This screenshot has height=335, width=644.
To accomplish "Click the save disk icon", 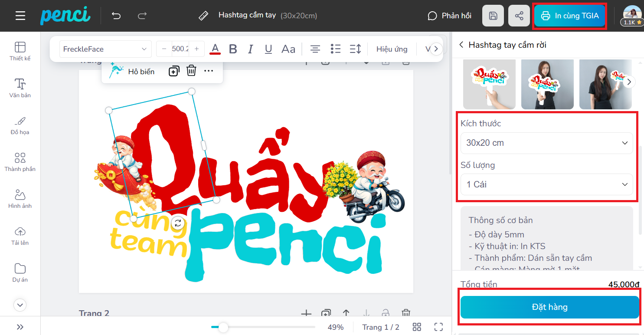I will [x=493, y=16].
